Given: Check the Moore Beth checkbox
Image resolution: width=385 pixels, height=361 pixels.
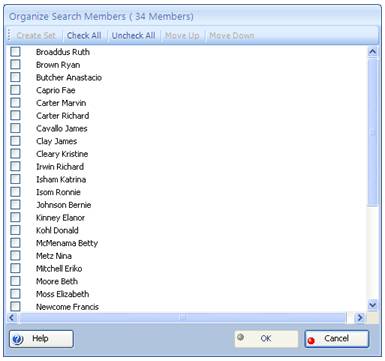Looking at the screenshot, I should (15, 281).
